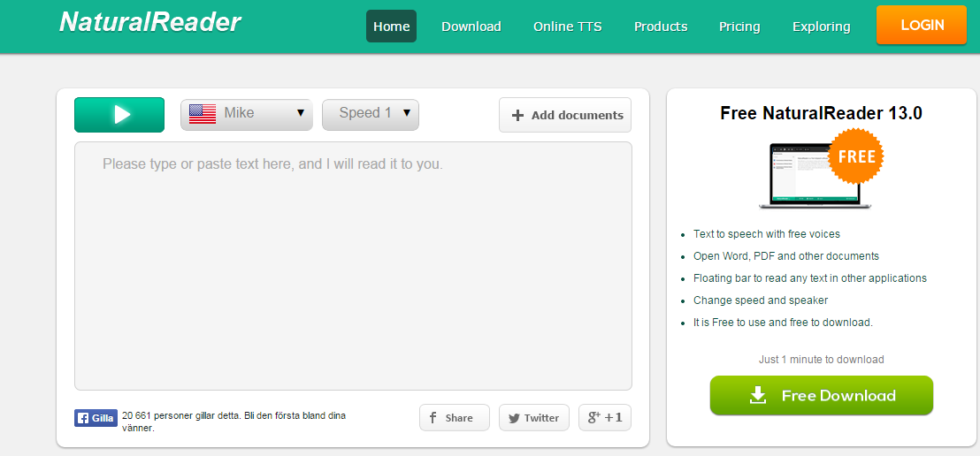Click 'Open Word, PDF and other documents' text
Viewport: 980px width, 456px height.
click(x=786, y=256)
